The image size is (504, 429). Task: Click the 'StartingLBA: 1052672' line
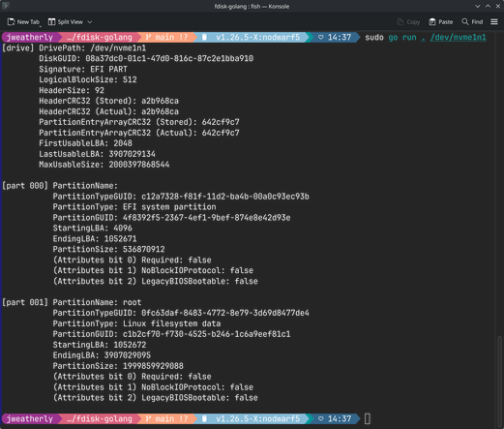[x=100, y=345]
